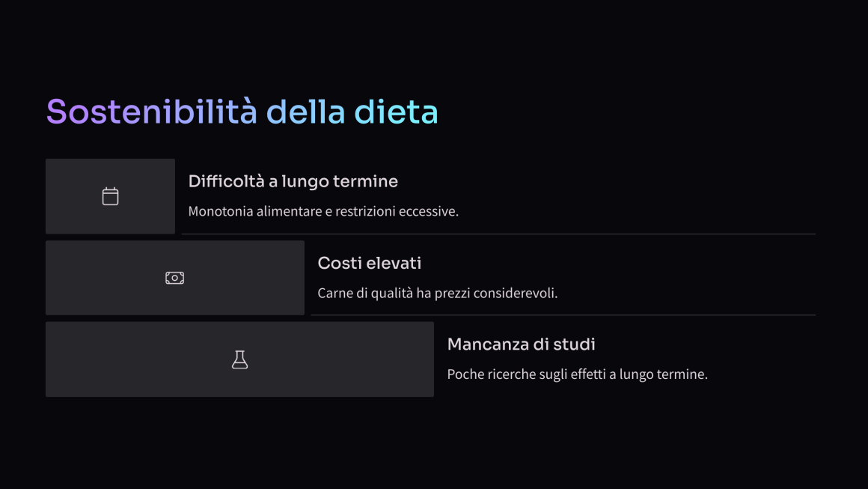868x489 pixels.
Task: Click the word "della" in the slide title
Action: click(305, 112)
